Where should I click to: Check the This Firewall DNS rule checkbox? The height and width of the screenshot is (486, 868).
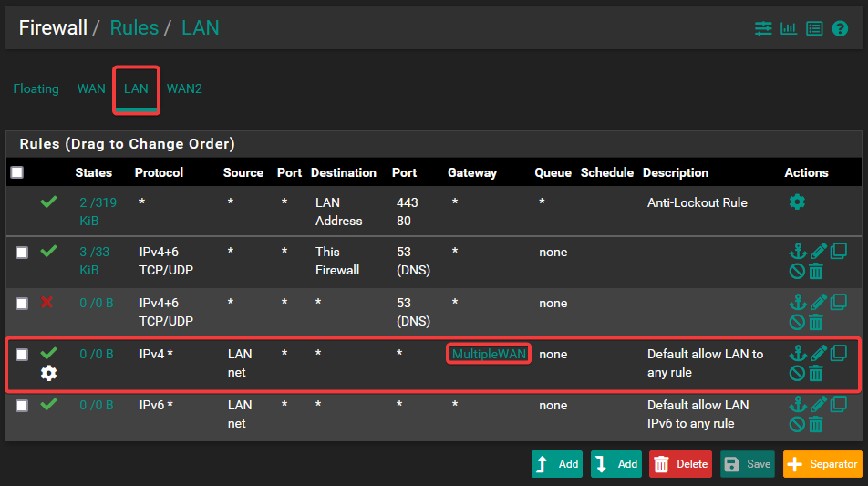22,253
